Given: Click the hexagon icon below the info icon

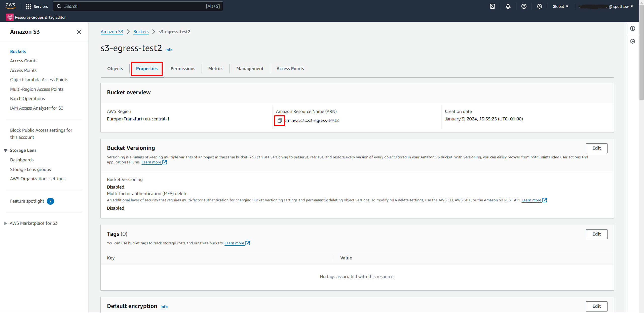Looking at the screenshot, I should coord(632,41).
